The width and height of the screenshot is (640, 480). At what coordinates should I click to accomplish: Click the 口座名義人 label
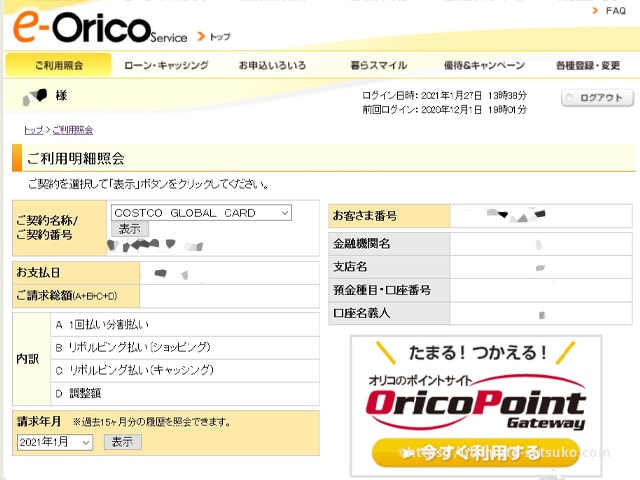click(x=362, y=313)
